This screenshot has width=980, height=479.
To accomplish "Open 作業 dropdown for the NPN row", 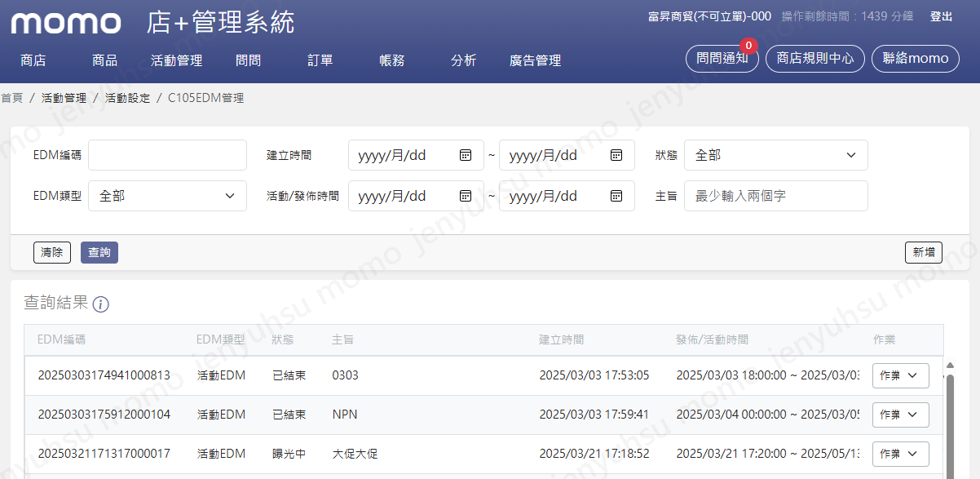I will 900,415.
